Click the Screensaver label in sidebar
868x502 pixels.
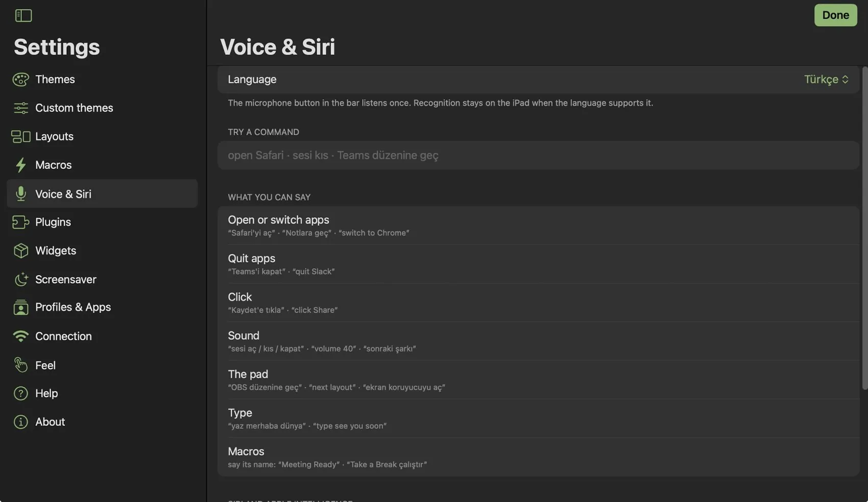click(66, 280)
